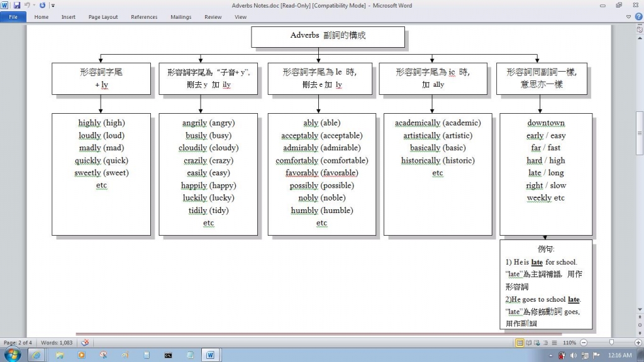Expand the undo history dropdown arrow
Image resolution: width=644 pixels, height=362 pixels.
tap(34, 5)
